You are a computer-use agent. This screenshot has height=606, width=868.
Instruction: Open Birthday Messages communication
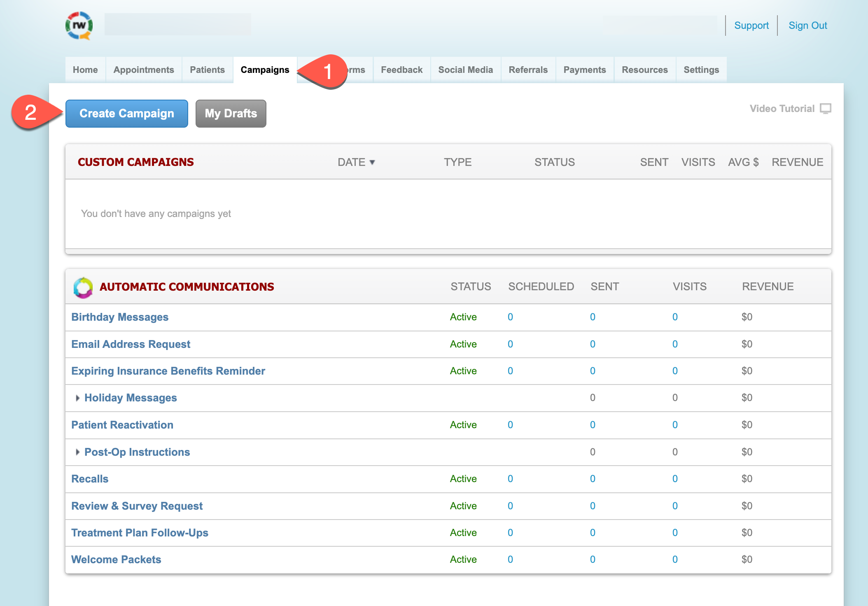120,317
